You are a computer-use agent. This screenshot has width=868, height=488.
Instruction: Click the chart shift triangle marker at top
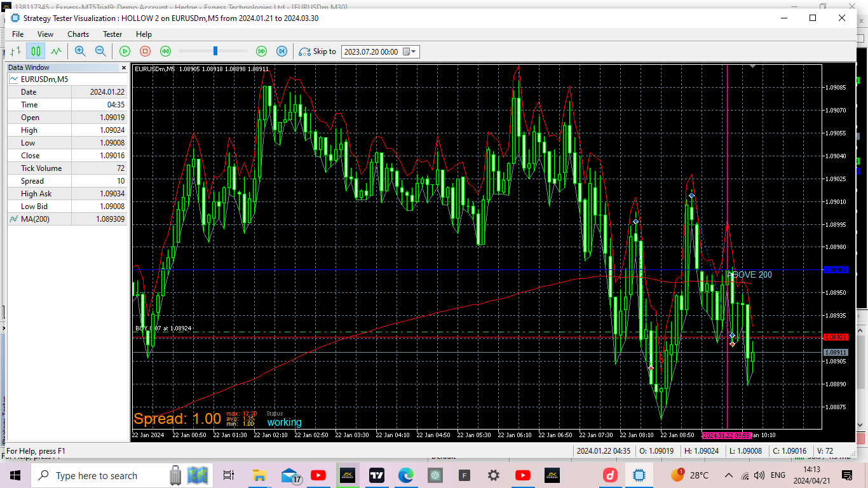[753, 65]
